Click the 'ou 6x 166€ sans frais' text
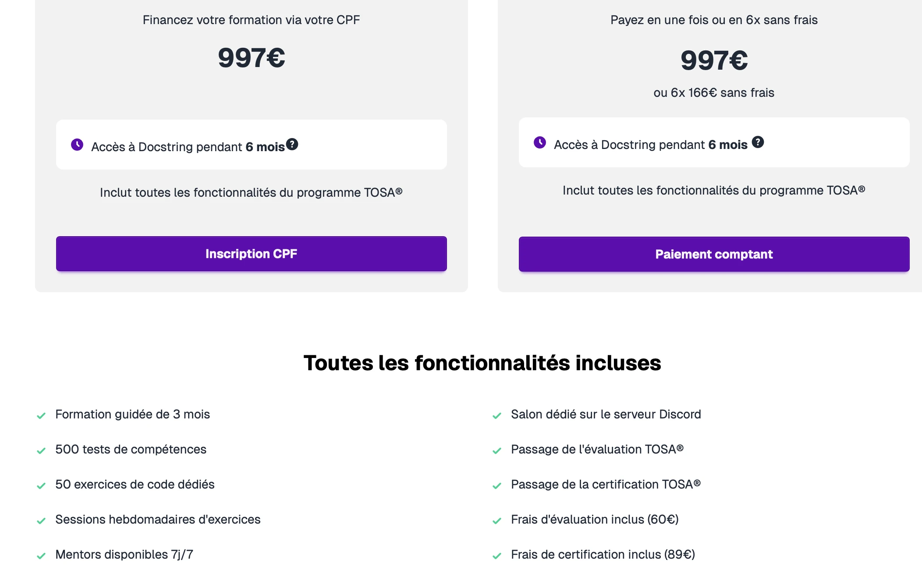Viewport: 922px width, 588px height. tap(714, 93)
